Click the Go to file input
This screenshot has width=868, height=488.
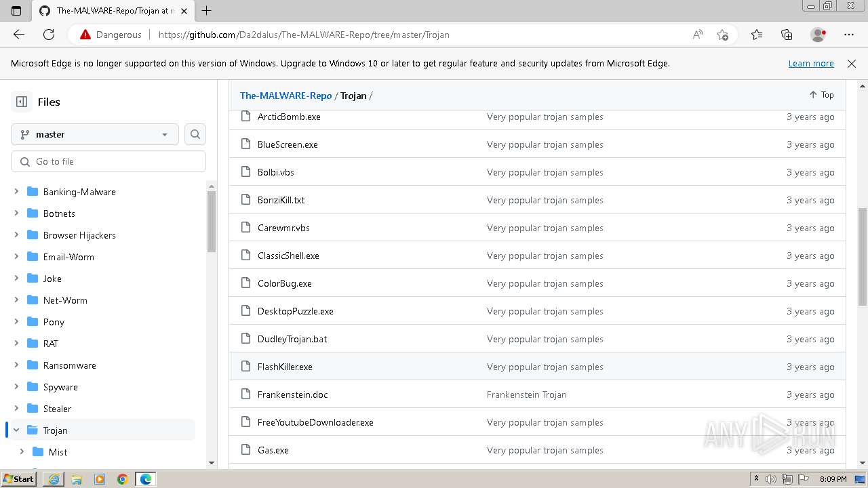click(108, 161)
